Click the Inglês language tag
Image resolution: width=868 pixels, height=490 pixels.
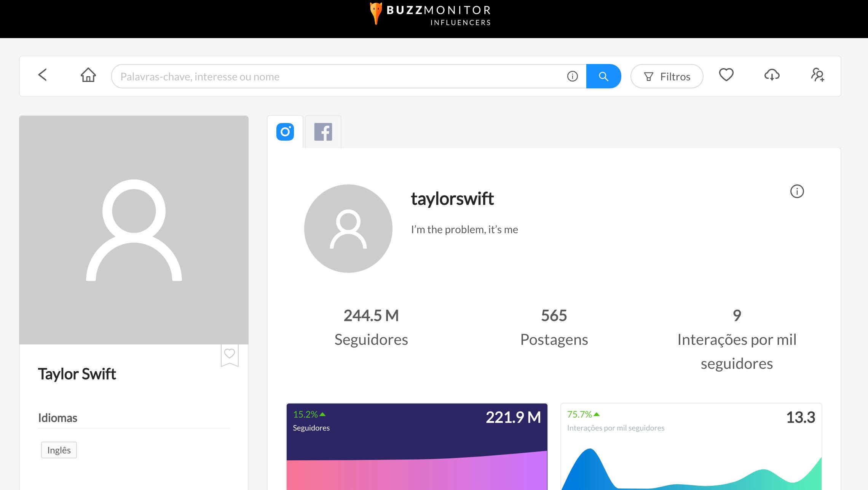pyautogui.click(x=59, y=450)
